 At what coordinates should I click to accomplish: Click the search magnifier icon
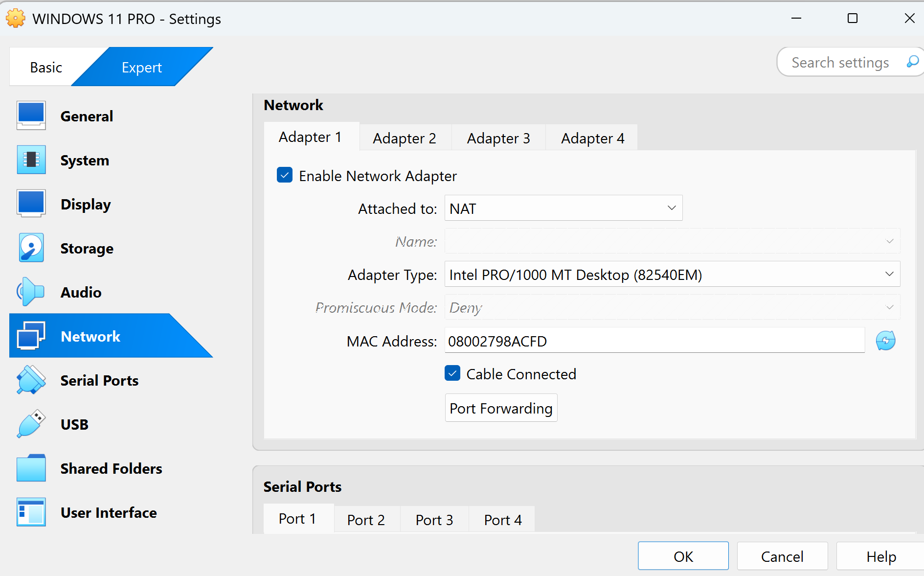[x=912, y=62]
